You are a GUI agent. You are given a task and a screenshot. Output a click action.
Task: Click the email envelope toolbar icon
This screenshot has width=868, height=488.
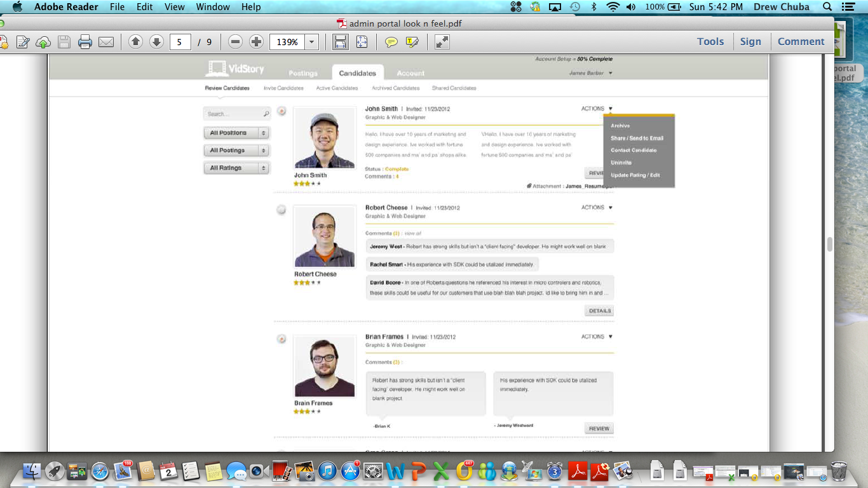[x=106, y=42]
